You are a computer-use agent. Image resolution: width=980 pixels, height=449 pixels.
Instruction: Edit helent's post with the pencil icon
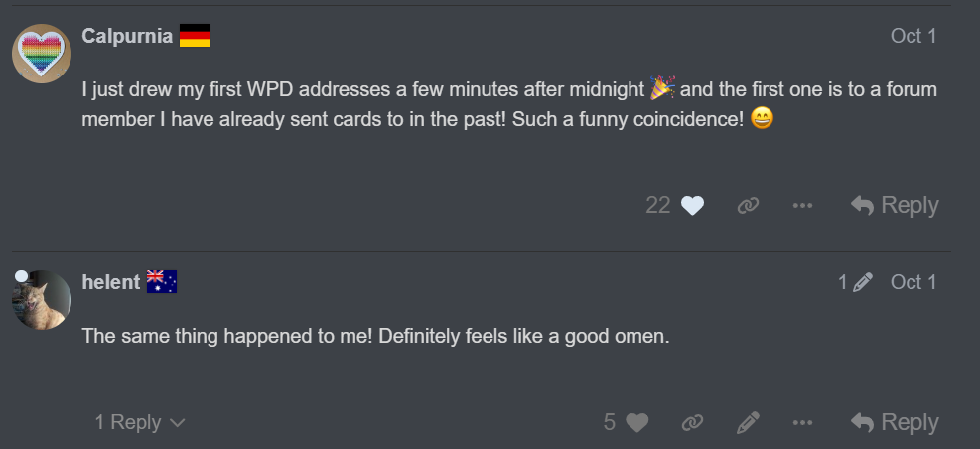pos(748,423)
